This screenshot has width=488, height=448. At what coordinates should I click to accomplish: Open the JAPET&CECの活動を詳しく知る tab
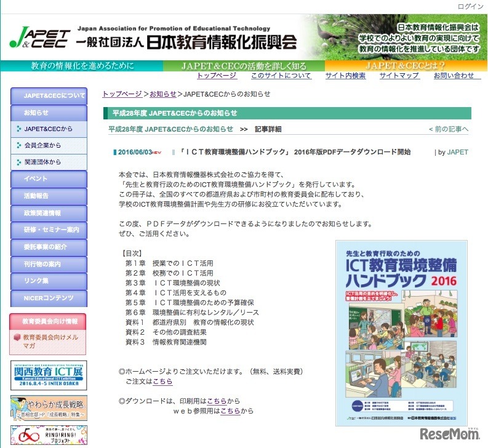click(244, 66)
